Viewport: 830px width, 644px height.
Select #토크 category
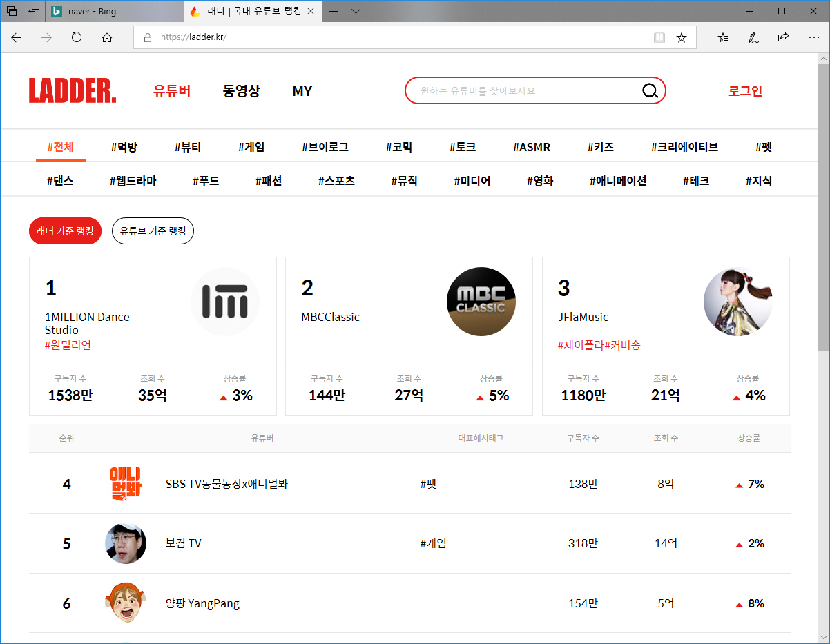coord(463,147)
